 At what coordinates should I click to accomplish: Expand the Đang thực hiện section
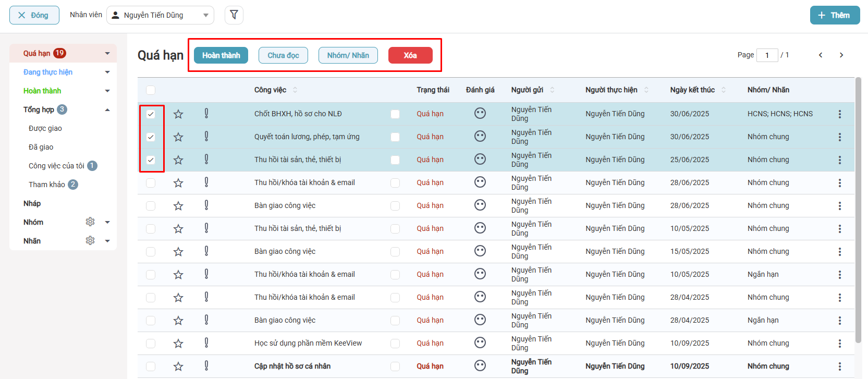coord(107,72)
